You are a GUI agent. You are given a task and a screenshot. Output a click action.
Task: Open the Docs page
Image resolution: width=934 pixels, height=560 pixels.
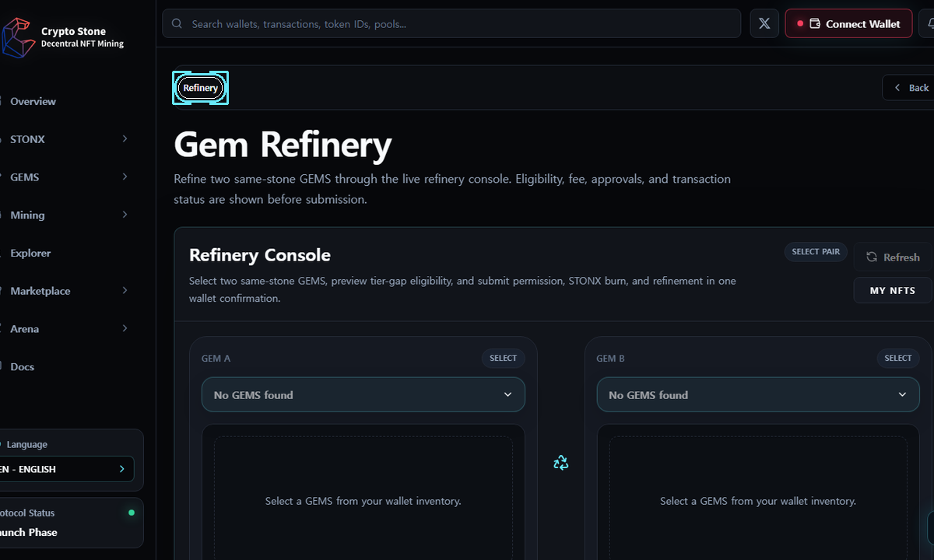pyautogui.click(x=23, y=366)
